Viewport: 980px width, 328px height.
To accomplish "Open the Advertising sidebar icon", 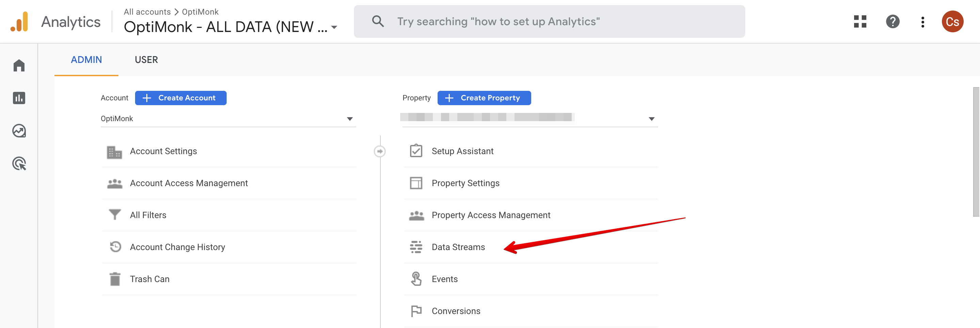I will 19,164.
